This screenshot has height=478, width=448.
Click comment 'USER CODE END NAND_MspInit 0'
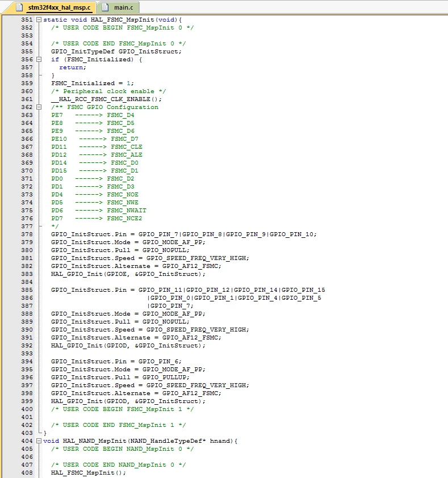pos(118,465)
